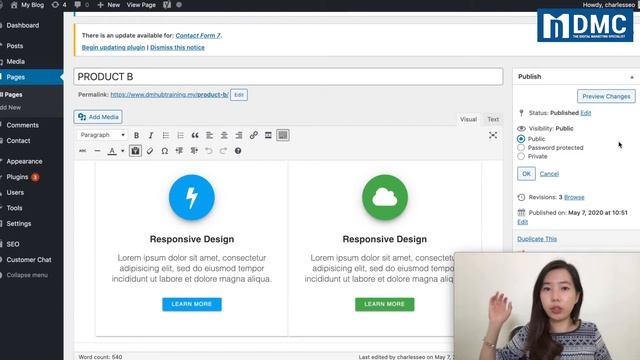The height and width of the screenshot is (360, 640).
Task: Select Private visibility option
Action: coord(521,156)
